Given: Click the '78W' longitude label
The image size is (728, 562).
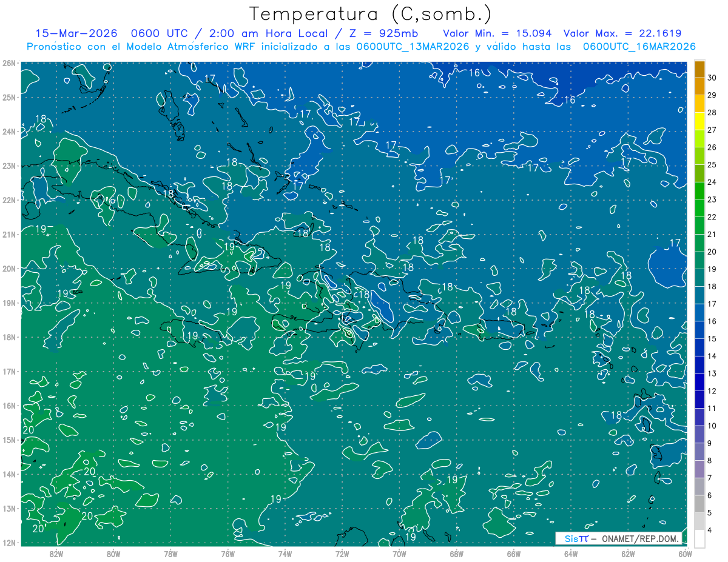Looking at the screenshot, I should pos(170,554).
